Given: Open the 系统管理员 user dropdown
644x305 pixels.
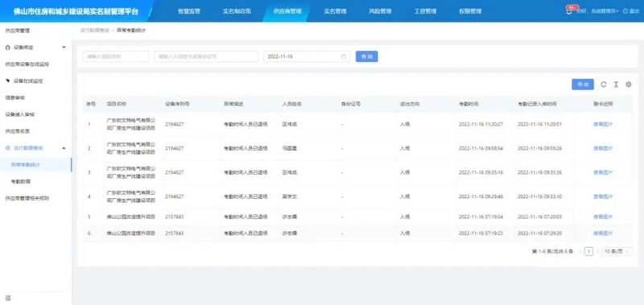Looking at the screenshot, I should pos(604,11).
